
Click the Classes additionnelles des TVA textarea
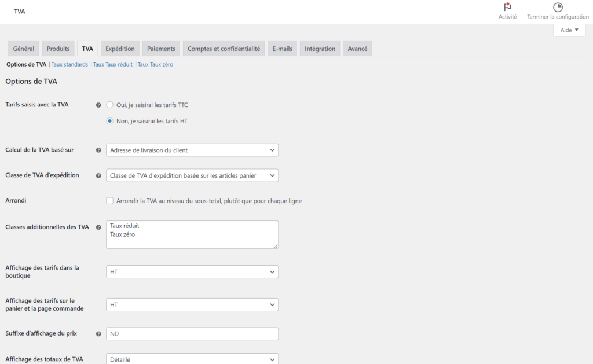[x=192, y=235]
